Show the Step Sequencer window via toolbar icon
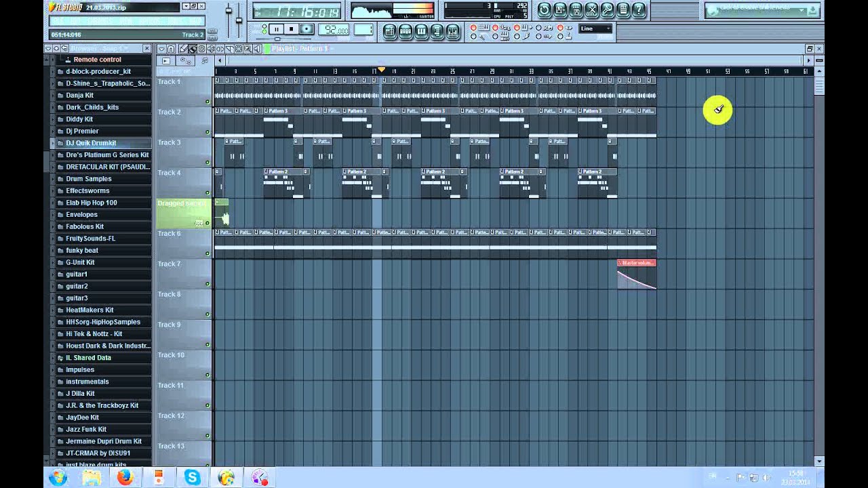This screenshot has width=868, height=488. click(406, 30)
